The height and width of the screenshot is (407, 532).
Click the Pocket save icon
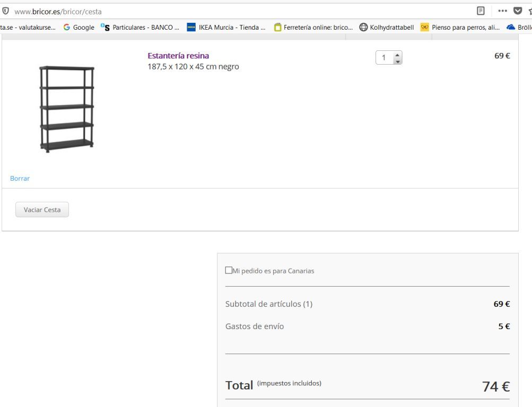click(x=518, y=11)
